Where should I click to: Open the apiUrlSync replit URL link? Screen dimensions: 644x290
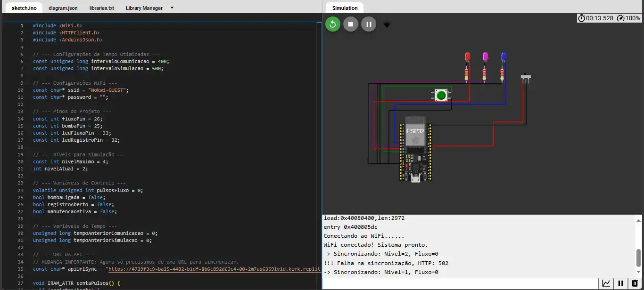215,269
